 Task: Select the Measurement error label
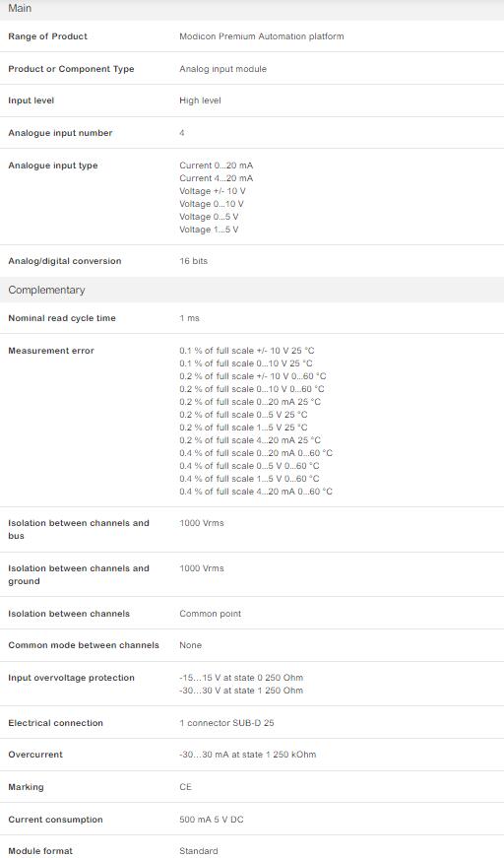pyautogui.click(x=51, y=351)
